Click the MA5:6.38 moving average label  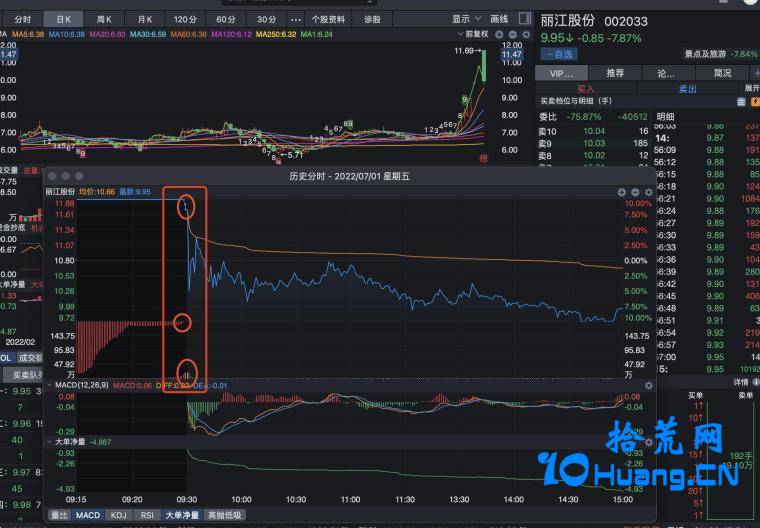point(28,34)
